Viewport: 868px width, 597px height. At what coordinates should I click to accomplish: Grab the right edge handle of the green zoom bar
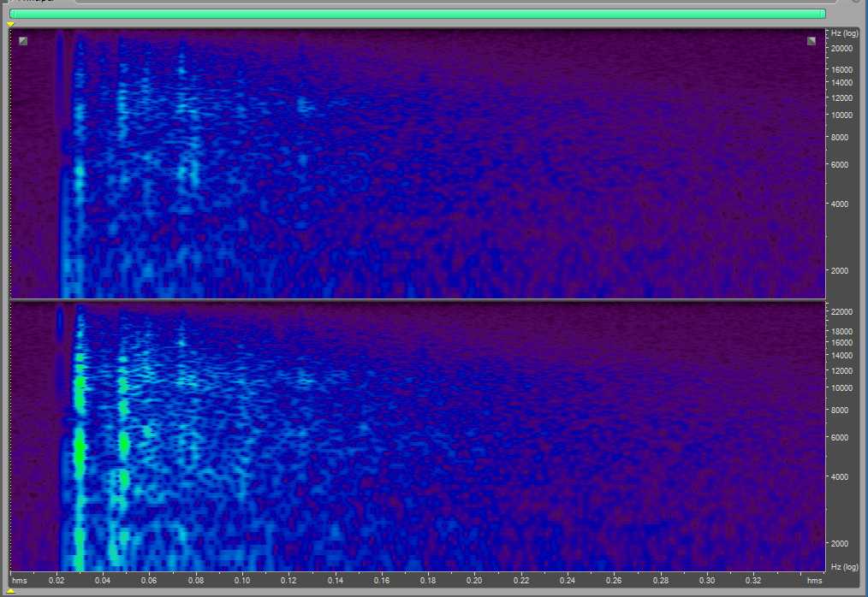click(x=823, y=14)
